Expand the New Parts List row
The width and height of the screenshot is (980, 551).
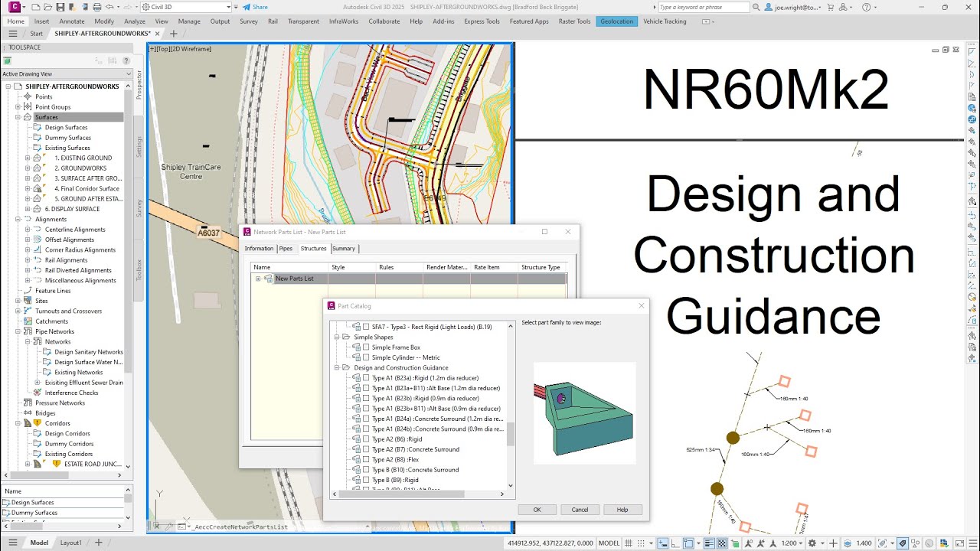(x=258, y=279)
